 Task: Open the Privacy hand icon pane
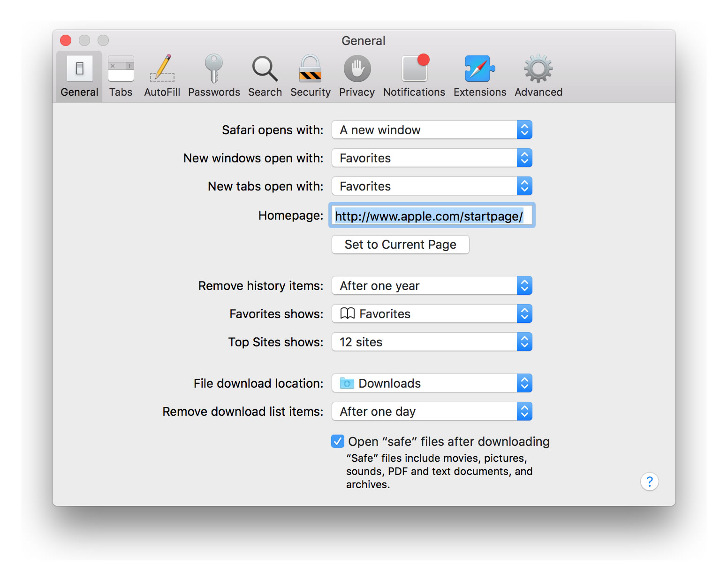(x=357, y=76)
